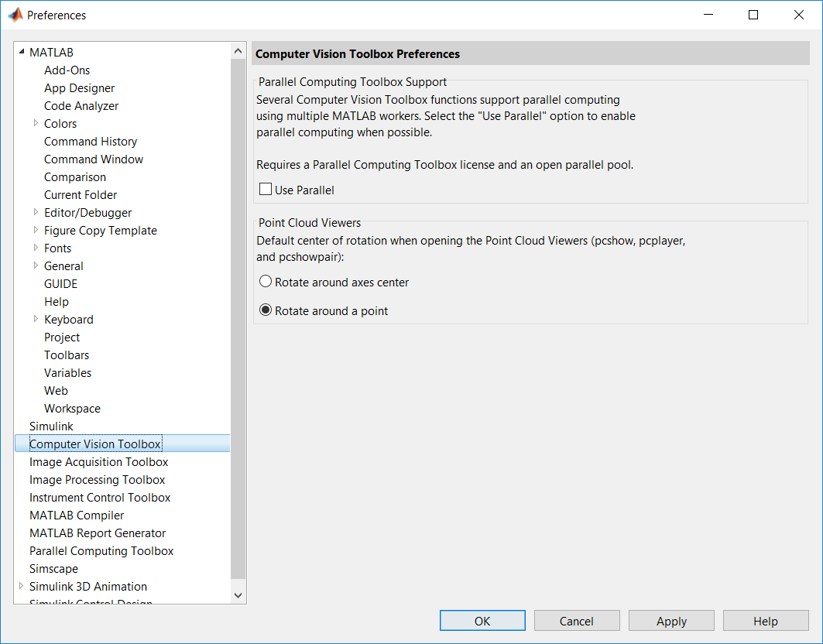Open Image Processing Toolbox preferences
The height and width of the screenshot is (644, 823).
tap(97, 480)
